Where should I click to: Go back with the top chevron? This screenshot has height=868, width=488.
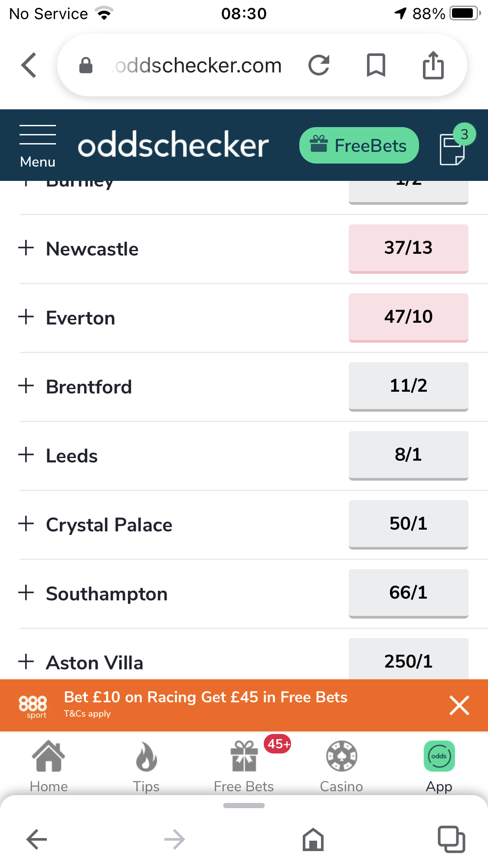point(29,66)
